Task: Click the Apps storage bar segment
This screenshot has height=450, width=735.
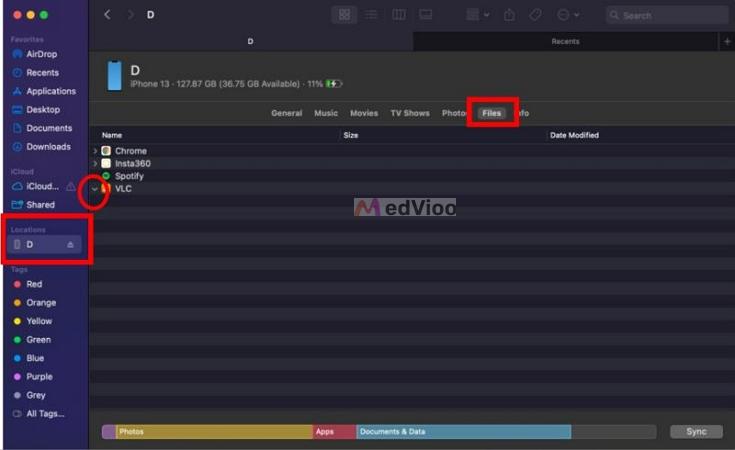Action: point(335,432)
